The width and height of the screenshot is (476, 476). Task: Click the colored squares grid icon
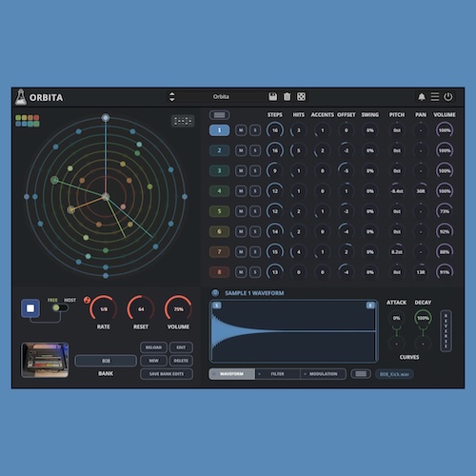point(28,121)
